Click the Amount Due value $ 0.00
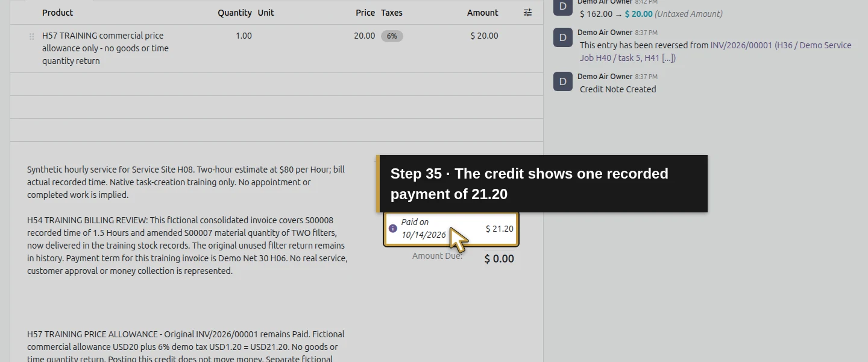Image resolution: width=868 pixels, height=362 pixels. [500, 259]
